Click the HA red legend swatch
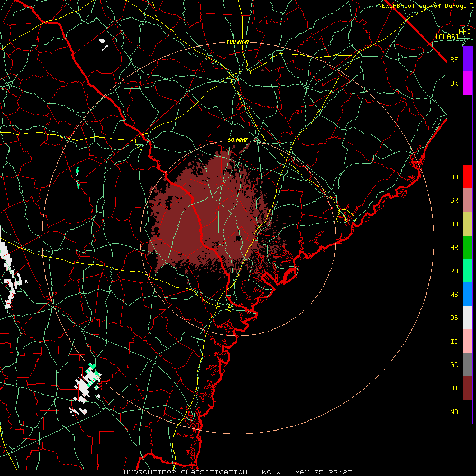476x476 pixels. point(467,177)
